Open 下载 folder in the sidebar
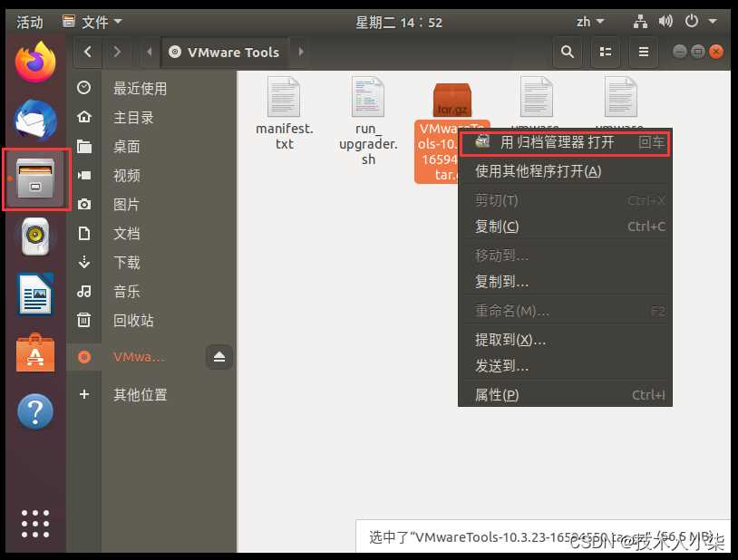This screenshot has height=560, width=738. click(x=152, y=262)
